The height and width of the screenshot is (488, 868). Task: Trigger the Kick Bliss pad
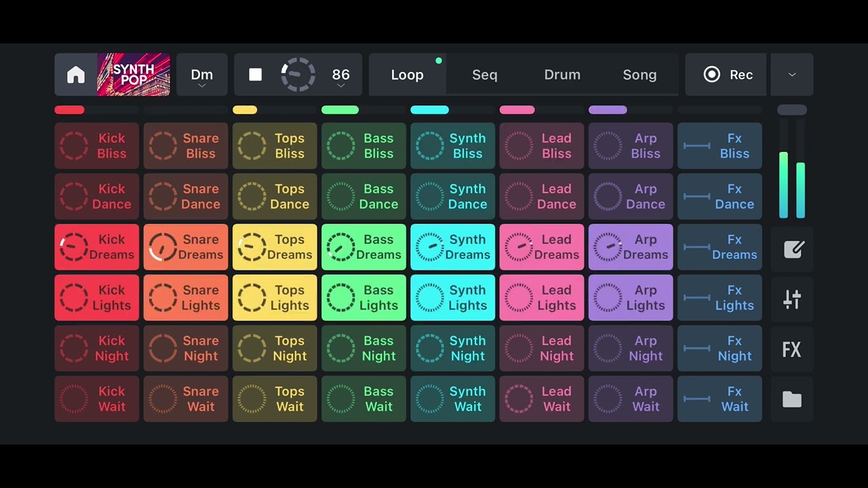97,146
